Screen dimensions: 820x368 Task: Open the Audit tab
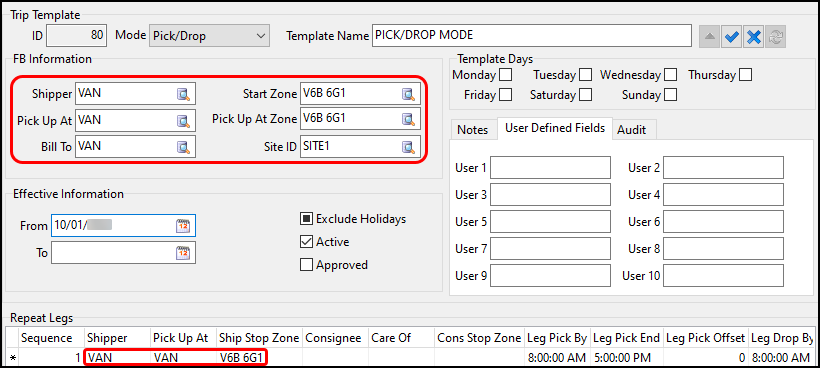pyautogui.click(x=632, y=130)
